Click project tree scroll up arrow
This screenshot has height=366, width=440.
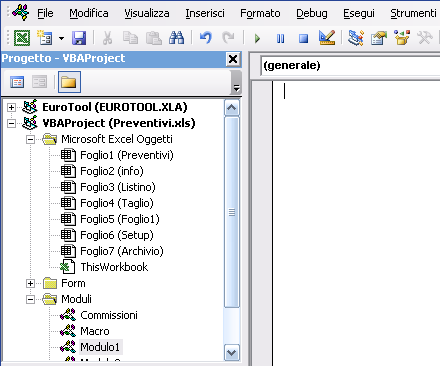232,108
